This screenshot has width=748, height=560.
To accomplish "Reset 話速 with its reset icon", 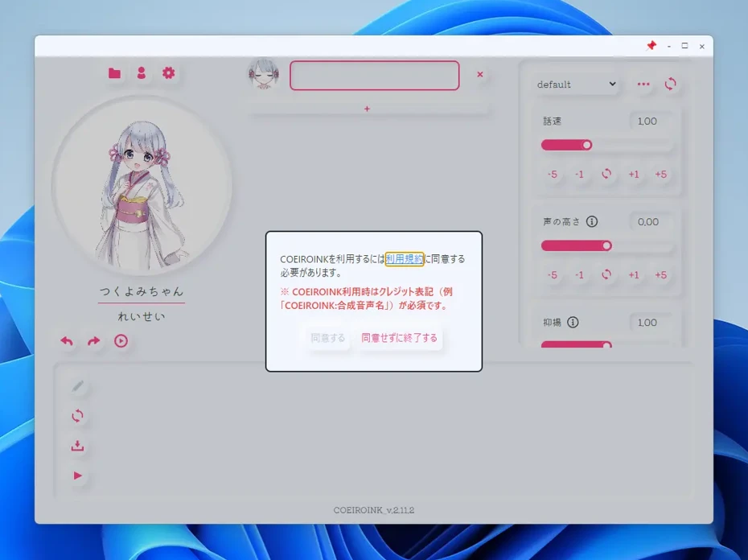I will click(606, 174).
